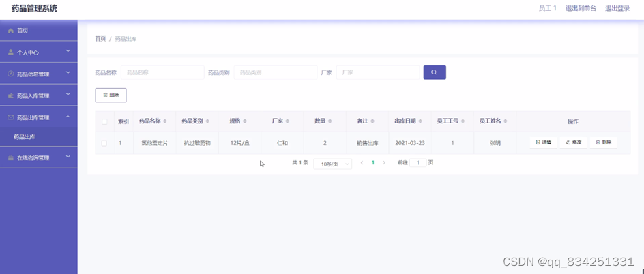Click the icon beside 药品入库管理
644x274 pixels.
tap(11, 95)
